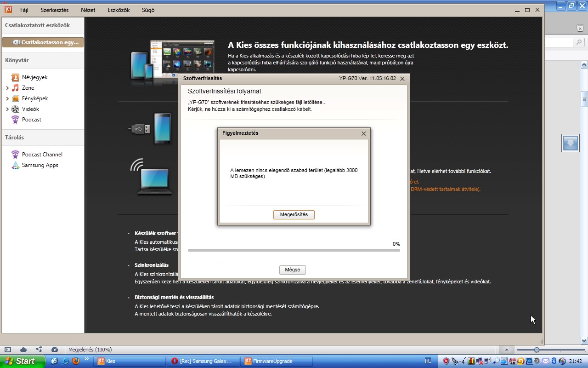This screenshot has height=368, width=588.
Task: Open the Fájl menu
Action: 24,10
